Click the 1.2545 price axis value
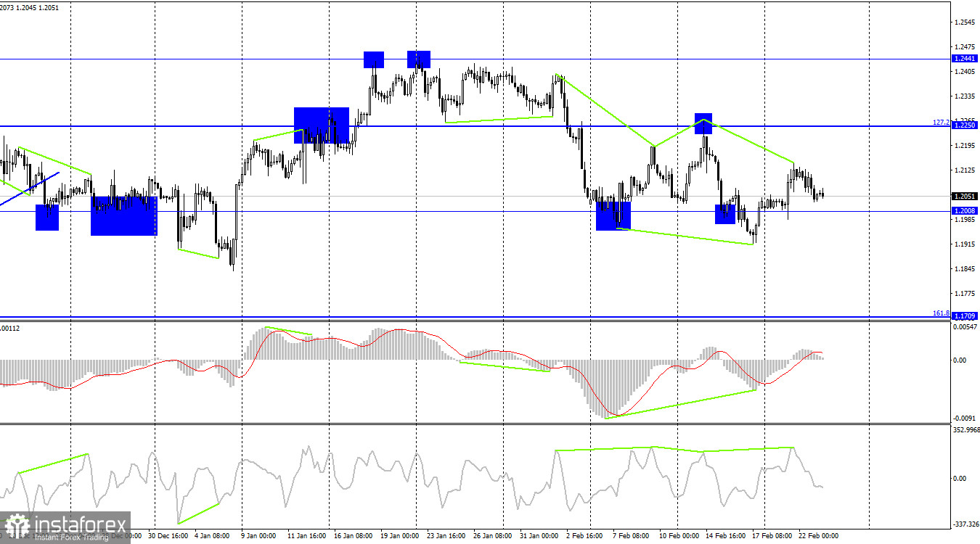 966,22
